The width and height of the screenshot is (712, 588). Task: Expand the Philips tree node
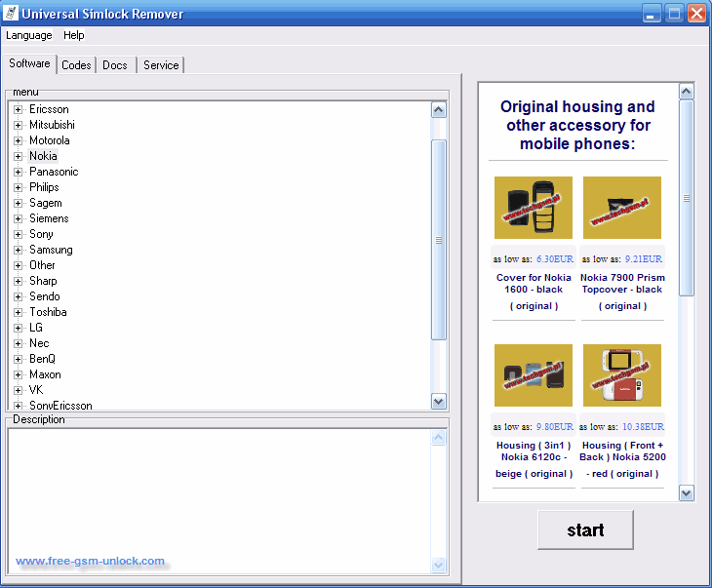[x=18, y=187]
